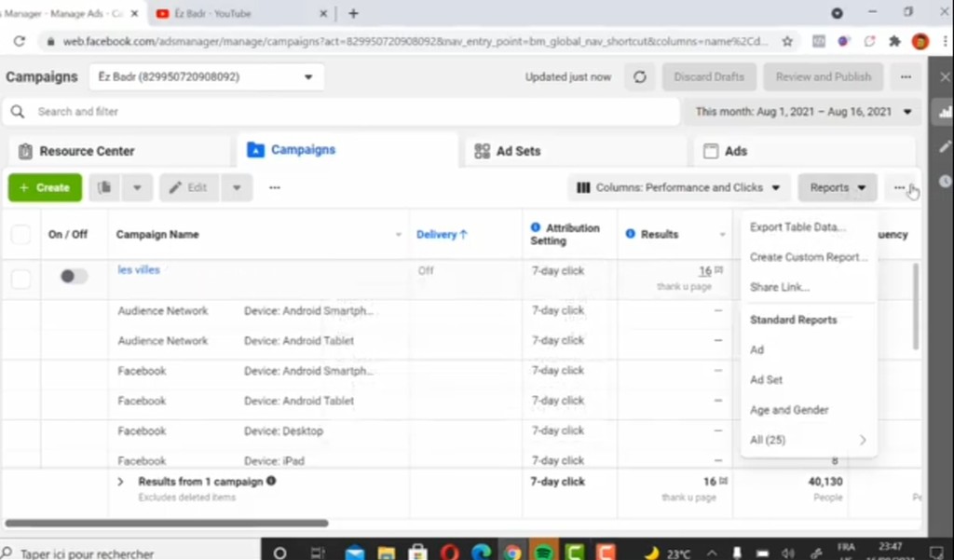Open the Ez Badr account dropdown
The image size is (954, 560).
[x=206, y=77]
